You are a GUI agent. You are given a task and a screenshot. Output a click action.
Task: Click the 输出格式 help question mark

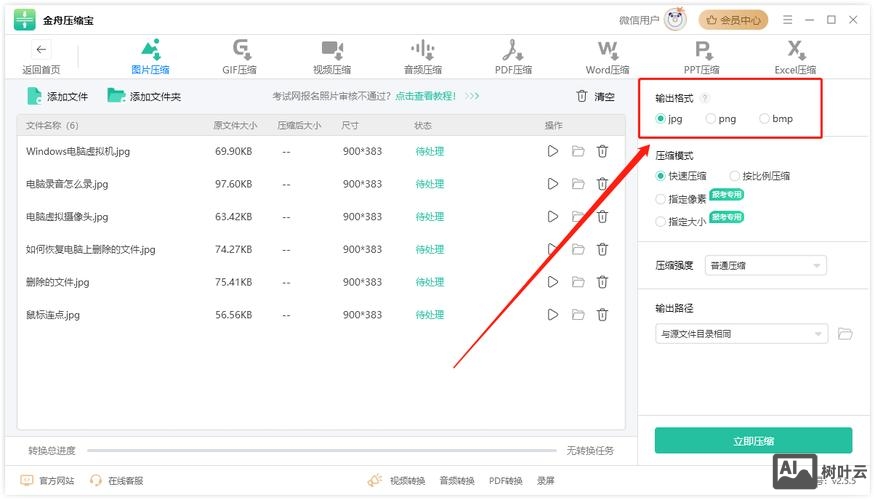(x=705, y=98)
